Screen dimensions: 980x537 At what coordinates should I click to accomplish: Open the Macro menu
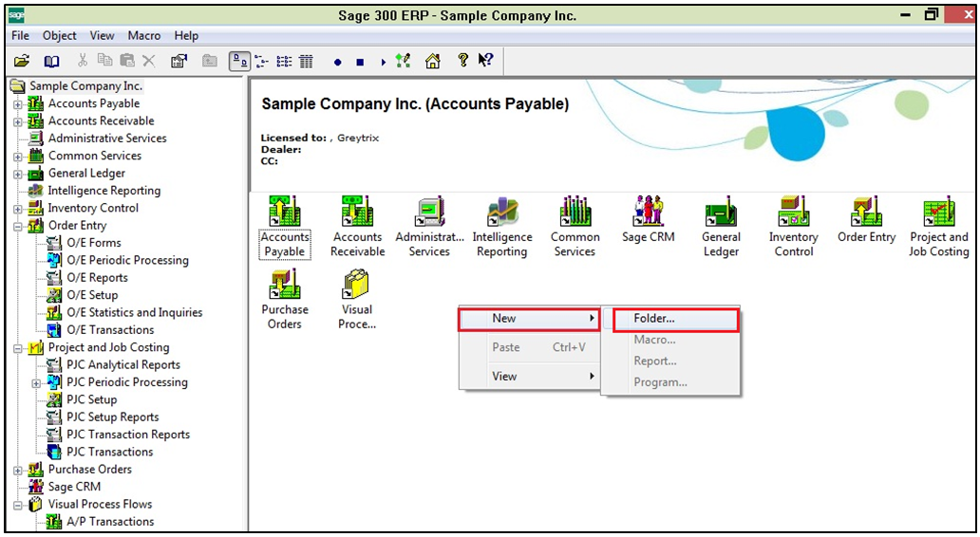pos(143,36)
